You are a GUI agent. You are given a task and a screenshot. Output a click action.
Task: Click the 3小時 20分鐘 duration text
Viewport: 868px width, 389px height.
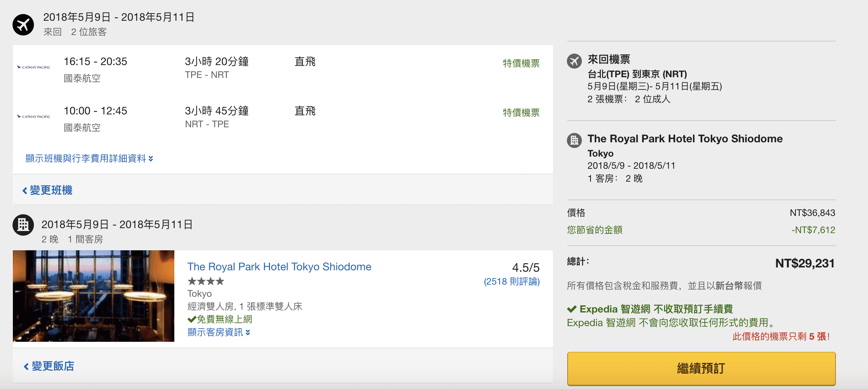pos(216,61)
